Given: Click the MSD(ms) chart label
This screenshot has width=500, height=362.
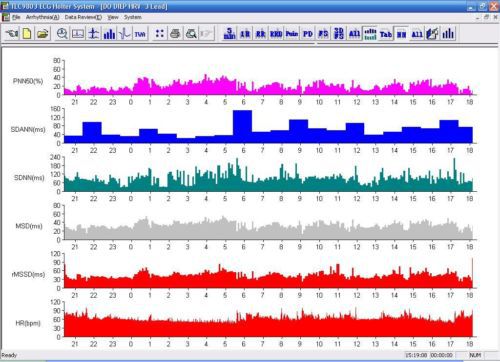Looking at the screenshot, I should (29, 226).
